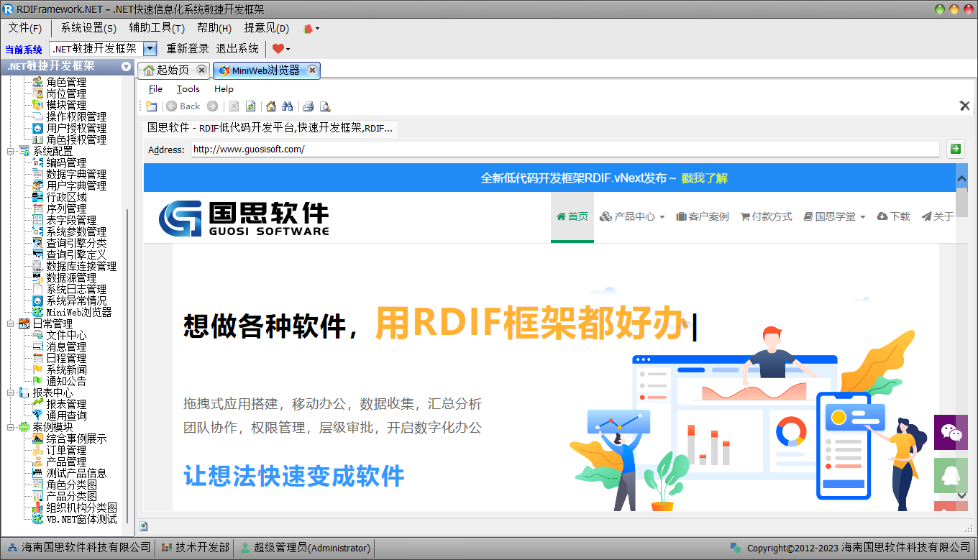Click the binoculars Search icon
Image resolution: width=978 pixels, height=560 pixels.
(287, 106)
